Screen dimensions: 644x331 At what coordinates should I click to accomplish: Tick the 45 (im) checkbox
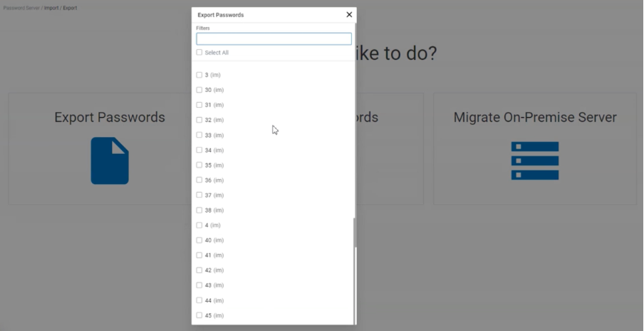click(199, 315)
